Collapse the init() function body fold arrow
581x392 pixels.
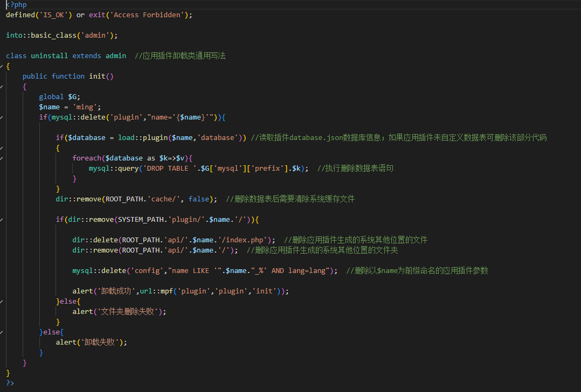point(2,87)
